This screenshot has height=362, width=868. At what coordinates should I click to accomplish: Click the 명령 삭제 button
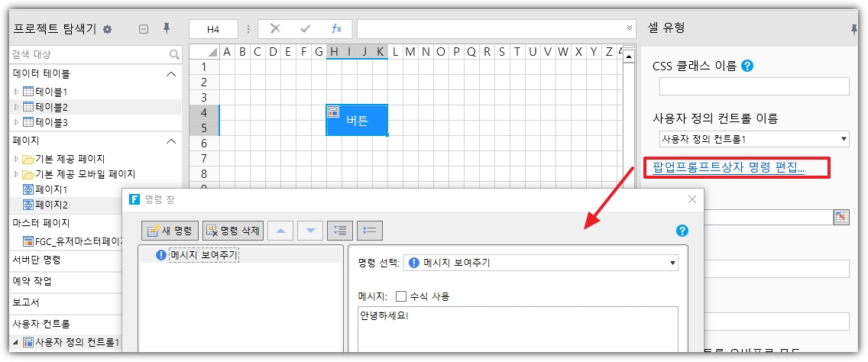click(234, 230)
